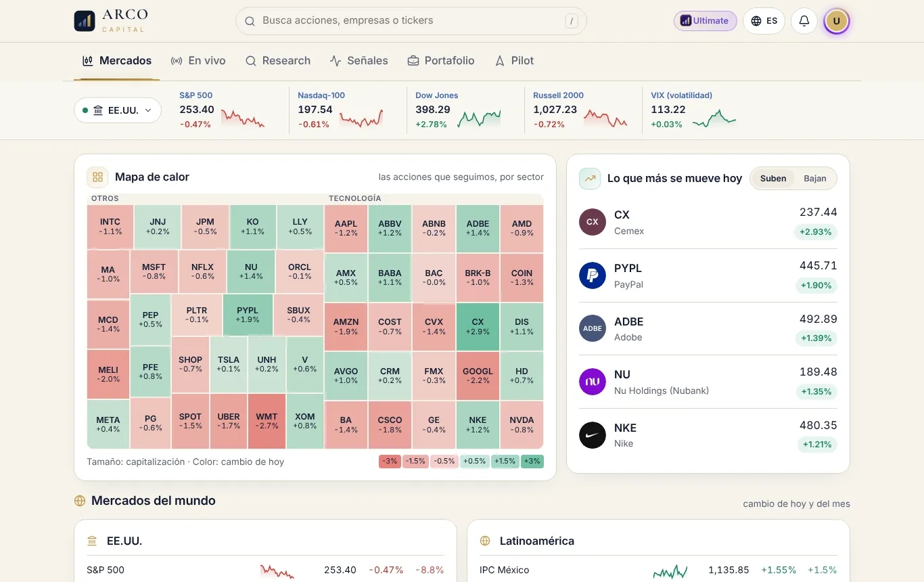This screenshot has width=924, height=582.
Task: Click the Arco Capital logo
Action: [111, 21]
